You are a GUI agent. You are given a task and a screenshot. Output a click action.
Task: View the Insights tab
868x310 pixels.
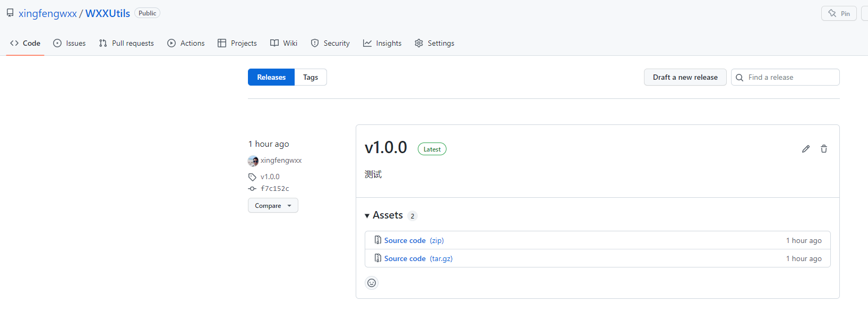(382, 43)
